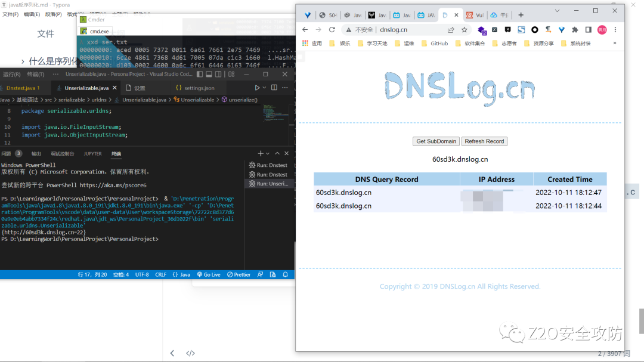The image size is (644, 362).
Task: Open the 学习天地 bookmarks folder
Action: click(373, 43)
